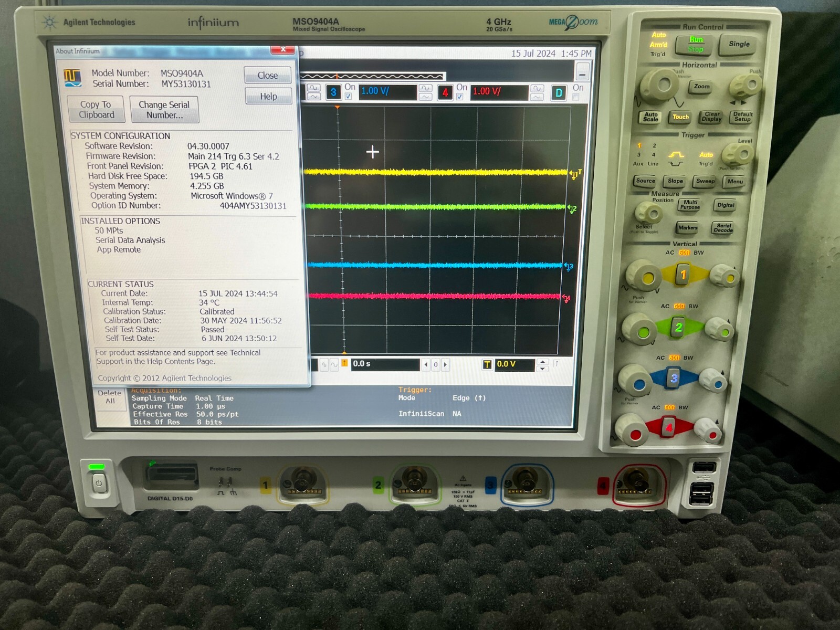Click the 0.0 s horizontal position field
Screen dimensions: 840x630
385,364
